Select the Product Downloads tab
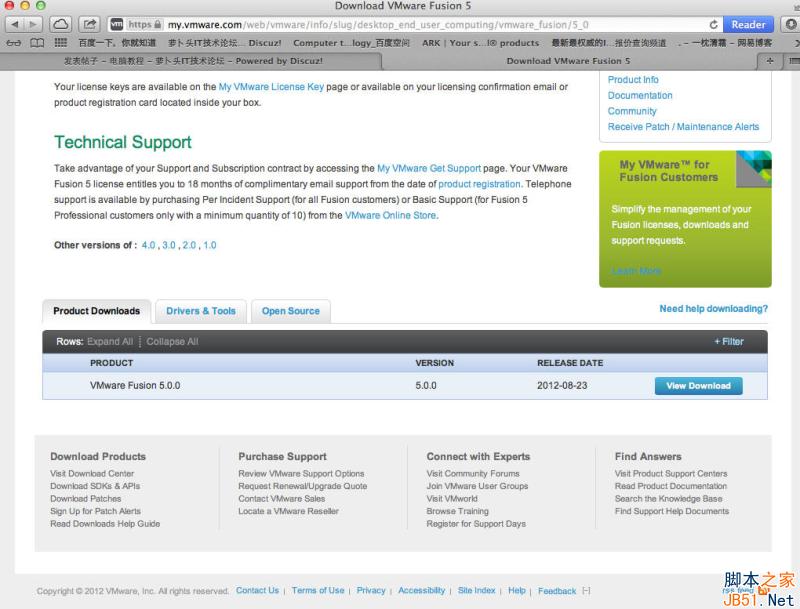This screenshot has height=609, width=800. tap(96, 311)
